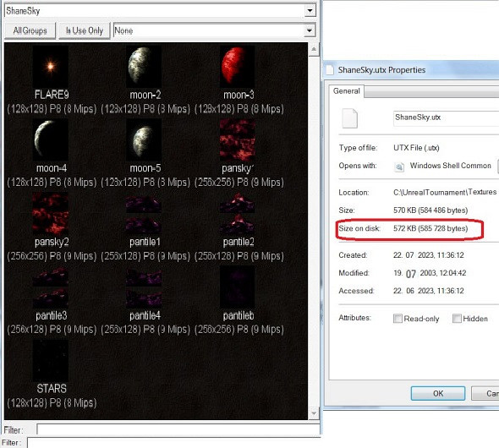Click the 'UTX File (.utx)' type value

click(416, 148)
